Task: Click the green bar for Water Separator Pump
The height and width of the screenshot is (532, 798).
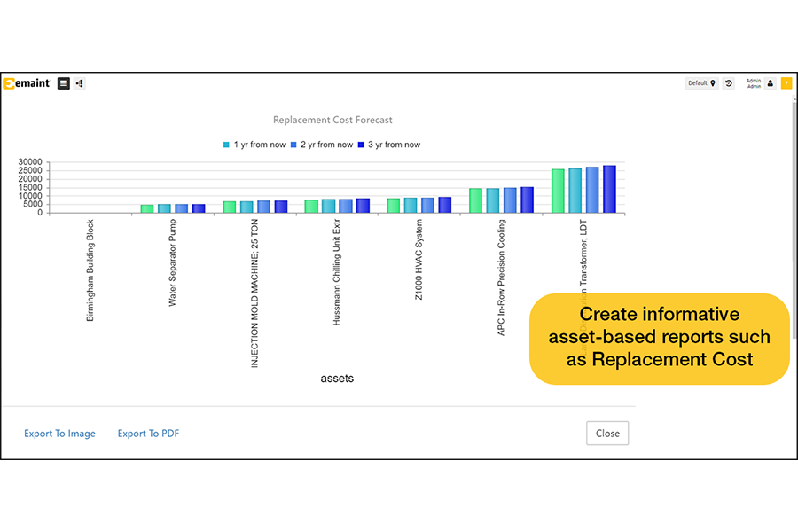Action: [x=147, y=208]
